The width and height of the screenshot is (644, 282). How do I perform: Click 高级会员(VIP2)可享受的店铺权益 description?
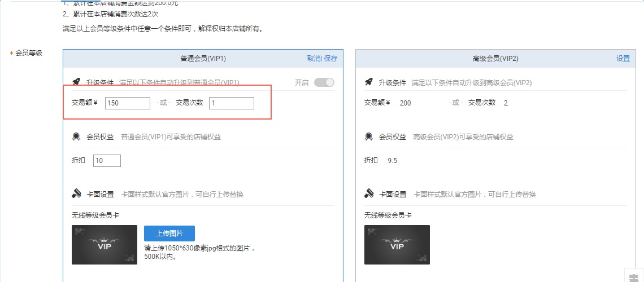click(x=463, y=137)
